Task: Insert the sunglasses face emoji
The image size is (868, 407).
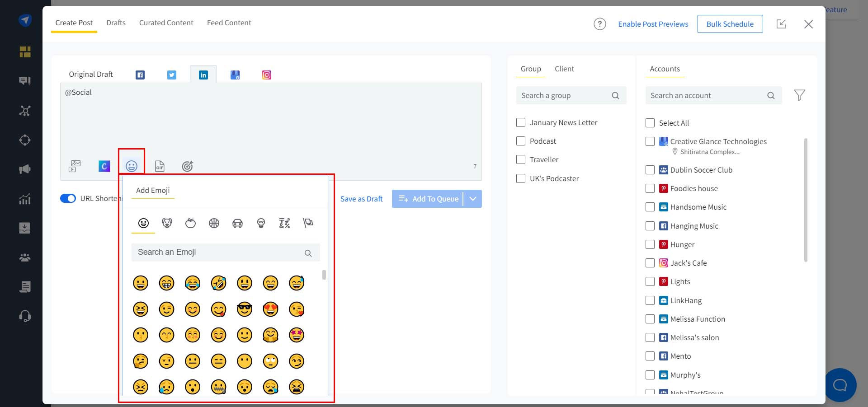Action: click(245, 309)
